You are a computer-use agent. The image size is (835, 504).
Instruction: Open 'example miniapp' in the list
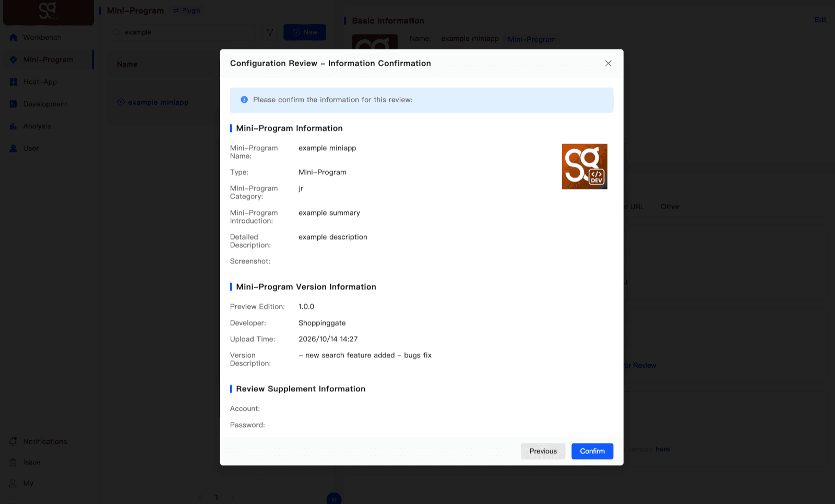[158, 102]
